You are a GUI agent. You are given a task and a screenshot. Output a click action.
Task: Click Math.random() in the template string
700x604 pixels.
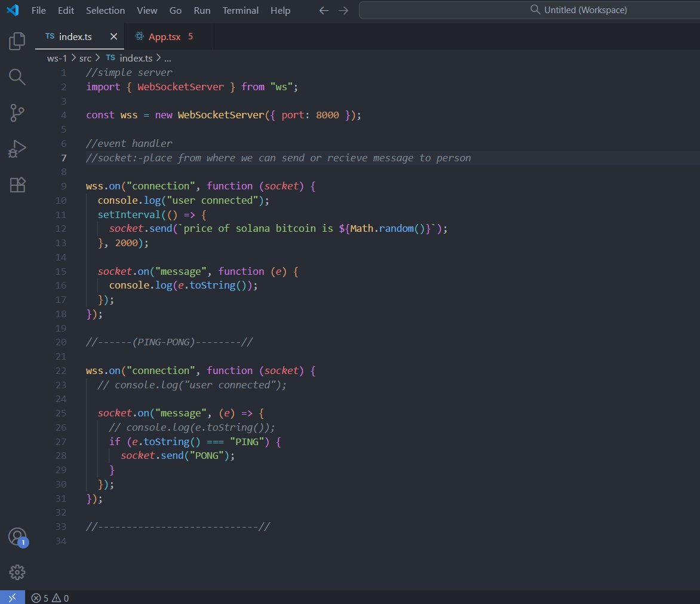click(x=387, y=229)
